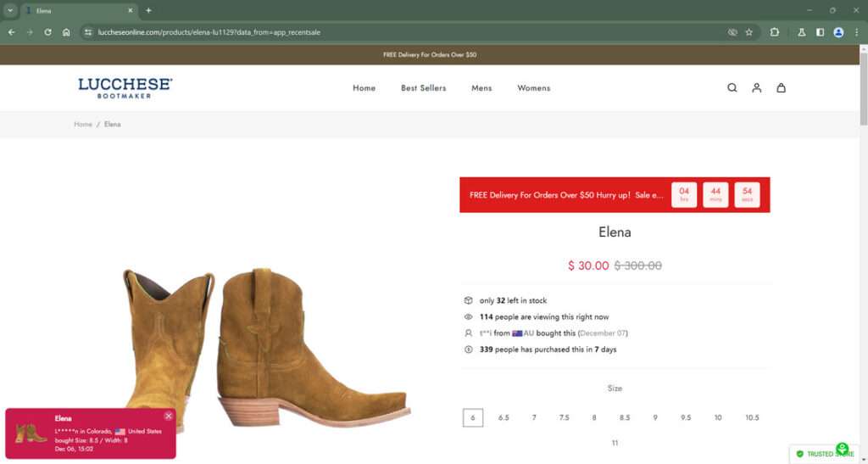The height and width of the screenshot is (464, 868).
Task: Click the boot thumbnail in popup
Action: pyautogui.click(x=31, y=433)
